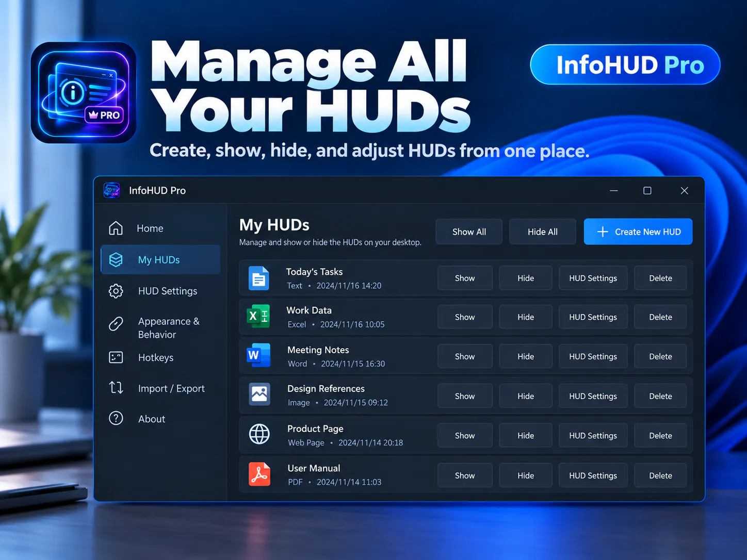
Task: Click the large InfoHUD Pro app logo
Action: (x=84, y=93)
